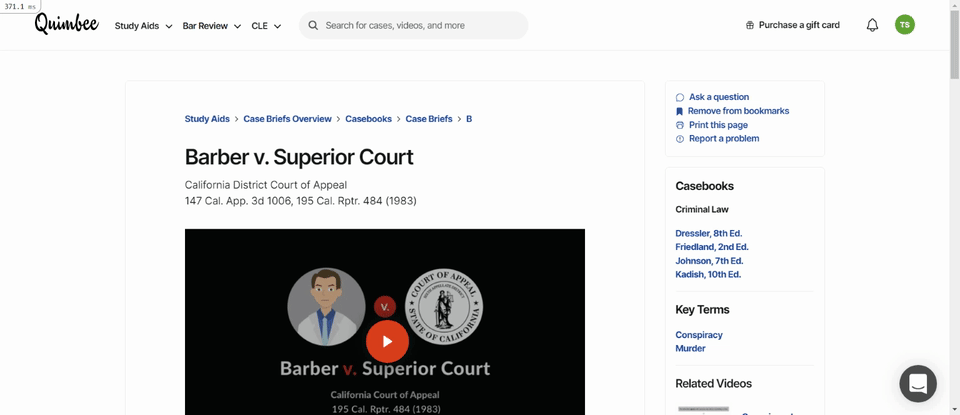960x415 pixels.
Task: Expand the Study Aids menu
Action: tap(143, 26)
